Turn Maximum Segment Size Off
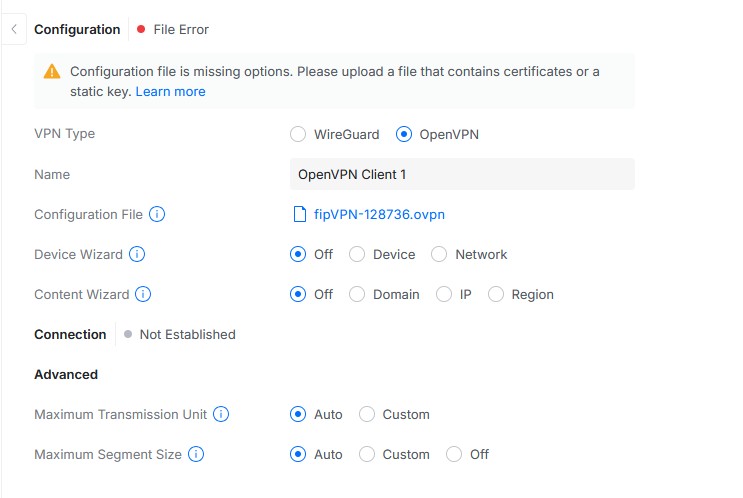The image size is (743, 498). pyautogui.click(x=454, y=454)
